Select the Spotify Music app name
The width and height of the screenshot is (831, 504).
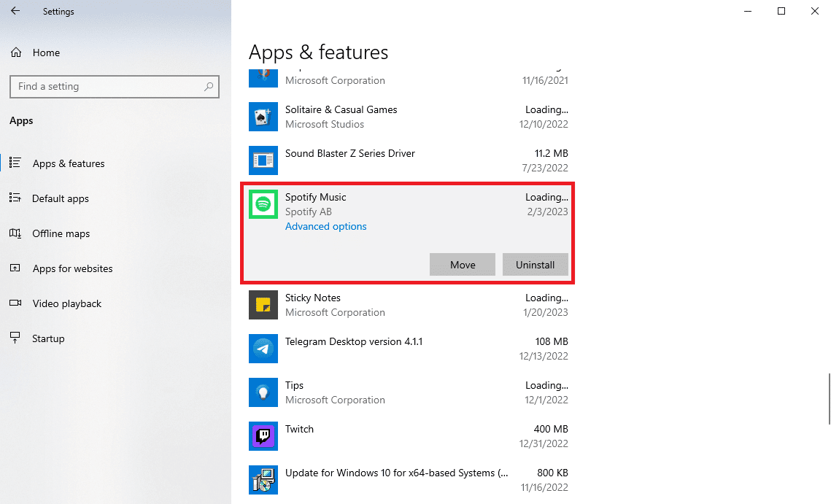coord(315,197)
